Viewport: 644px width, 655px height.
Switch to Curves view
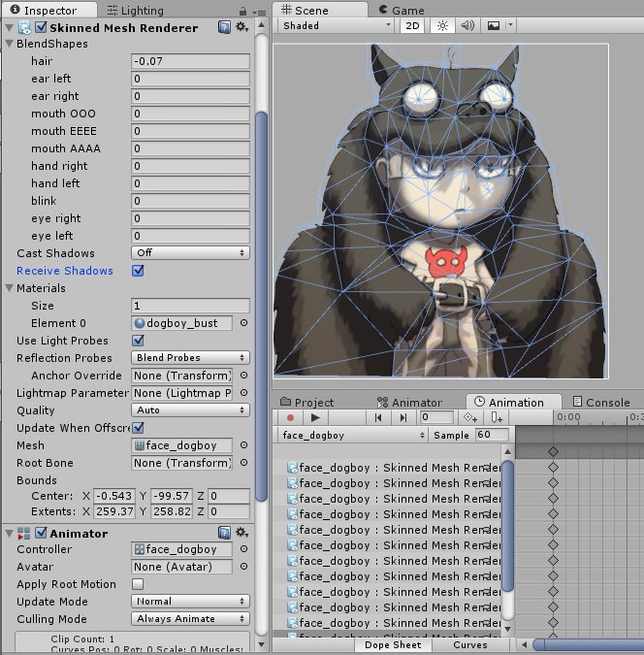(470, 645)
